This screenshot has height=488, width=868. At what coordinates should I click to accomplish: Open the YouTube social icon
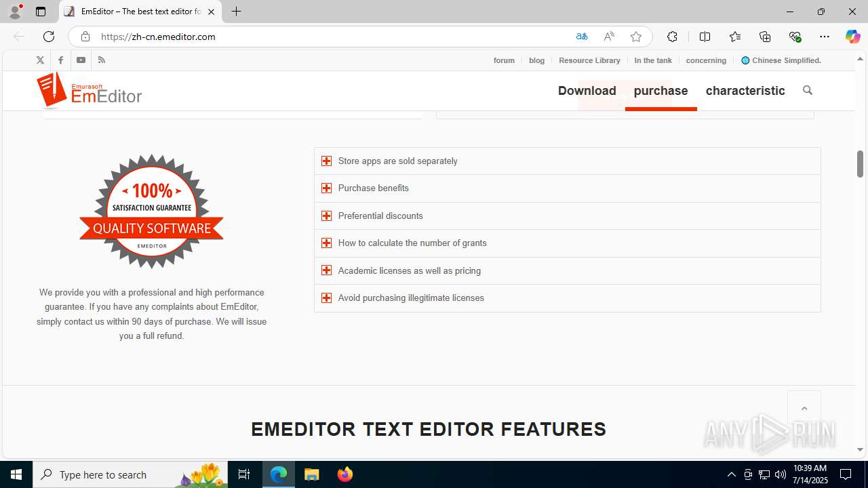coord(81,60)
